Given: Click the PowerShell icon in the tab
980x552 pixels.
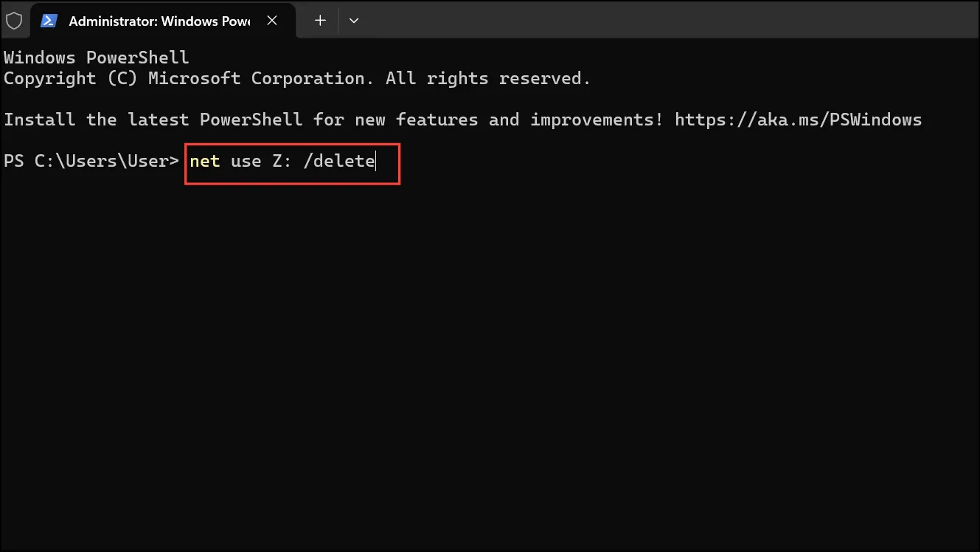Looking at the screenshot, I should [x=49, y=21].
